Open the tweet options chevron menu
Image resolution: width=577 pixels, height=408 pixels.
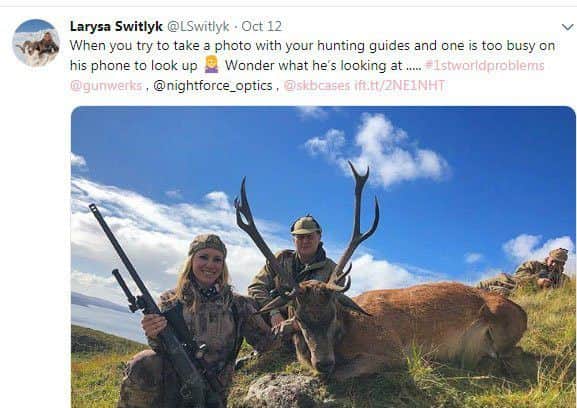[567, 27]
